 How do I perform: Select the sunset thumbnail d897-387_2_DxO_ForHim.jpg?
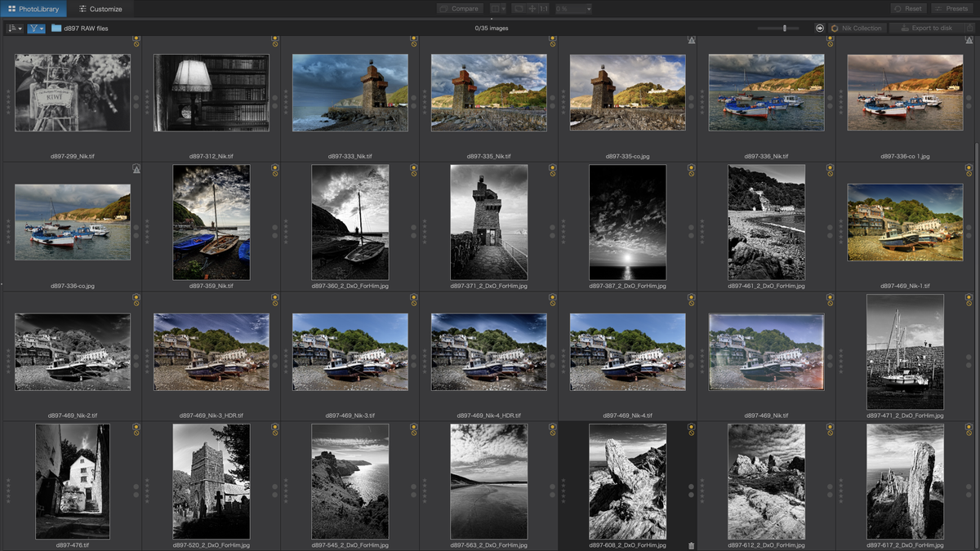pyautogui.click(x=628, y=222)
